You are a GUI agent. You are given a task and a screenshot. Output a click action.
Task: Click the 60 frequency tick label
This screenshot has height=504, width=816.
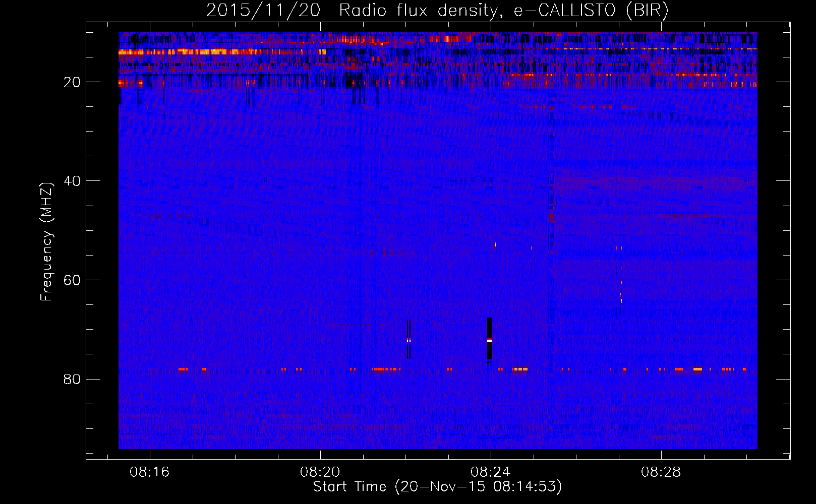(x=73, y=280)
